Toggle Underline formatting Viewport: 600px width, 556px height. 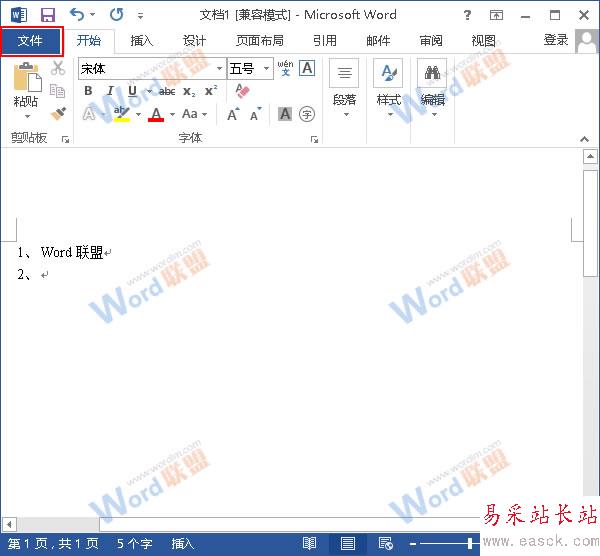132,91
